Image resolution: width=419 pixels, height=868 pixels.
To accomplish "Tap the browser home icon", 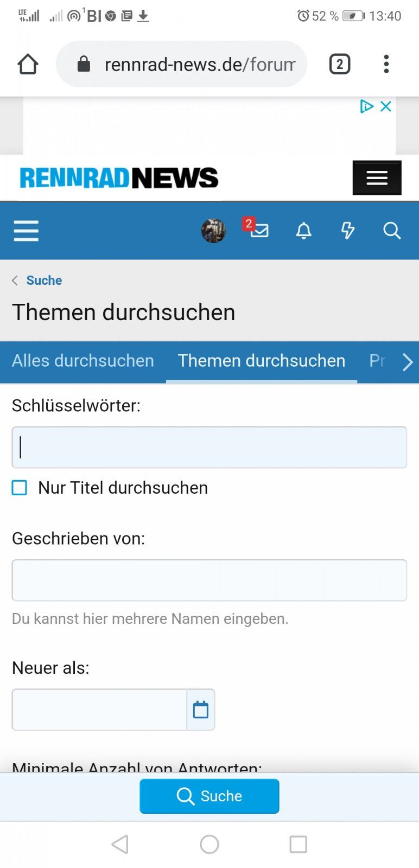I will point(28,64).
